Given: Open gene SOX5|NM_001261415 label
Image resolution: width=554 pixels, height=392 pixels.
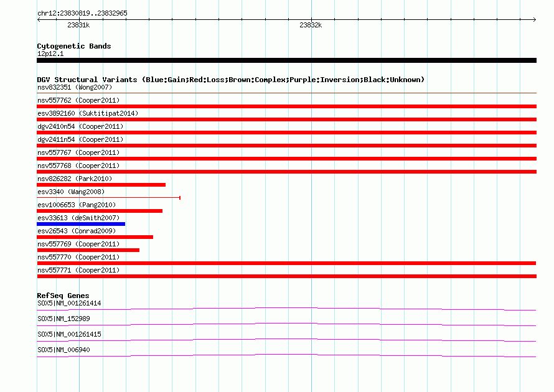Looking at the screenshot, I should (69, 334).
